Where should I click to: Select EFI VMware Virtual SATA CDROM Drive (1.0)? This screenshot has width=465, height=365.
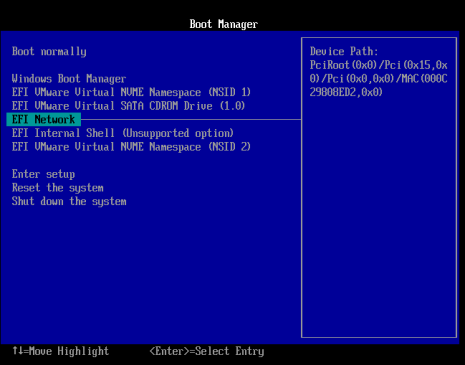128,106
